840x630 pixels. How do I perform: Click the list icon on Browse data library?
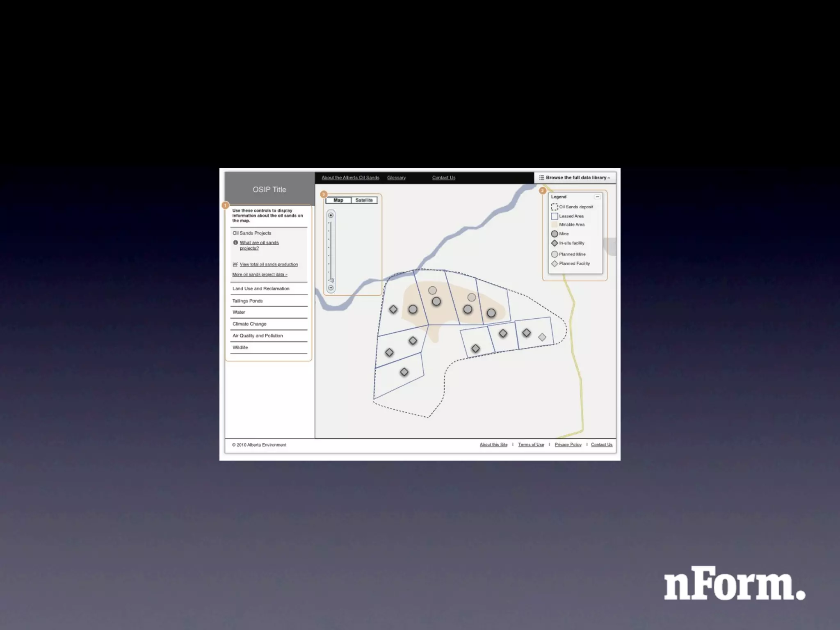coord(541,178)
